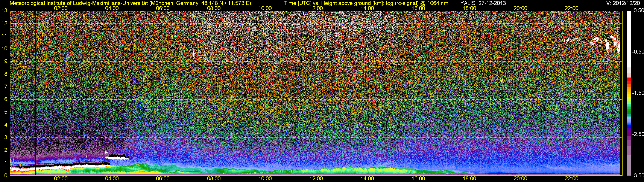Click the small white cloud speck near 07:10

click(193, 54)
